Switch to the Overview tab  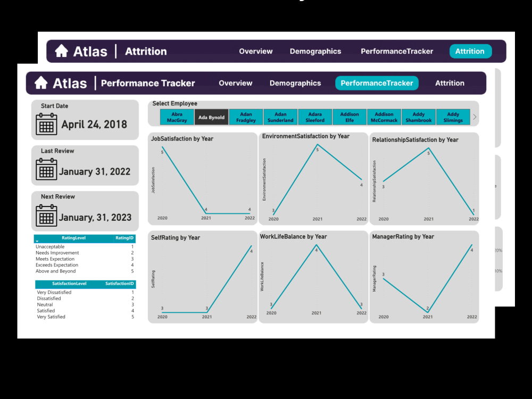pyautogui.click(x=235, y=83)
